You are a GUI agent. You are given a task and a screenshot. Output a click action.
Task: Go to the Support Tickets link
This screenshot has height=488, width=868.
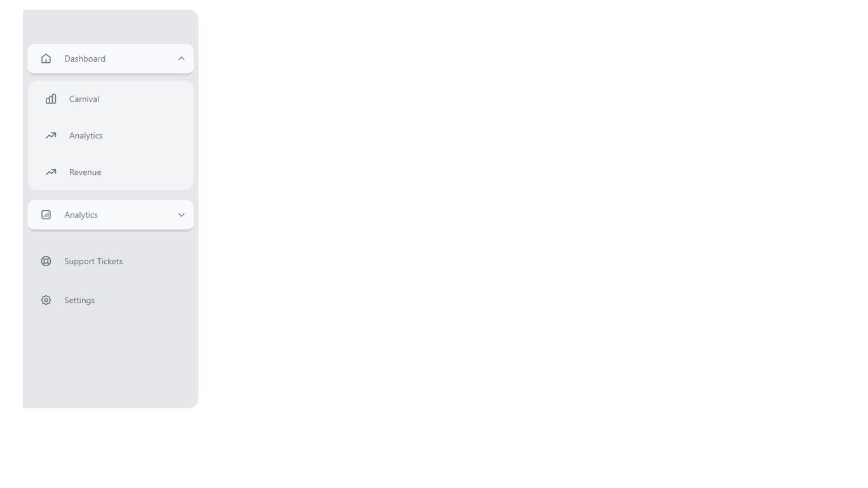93,261
